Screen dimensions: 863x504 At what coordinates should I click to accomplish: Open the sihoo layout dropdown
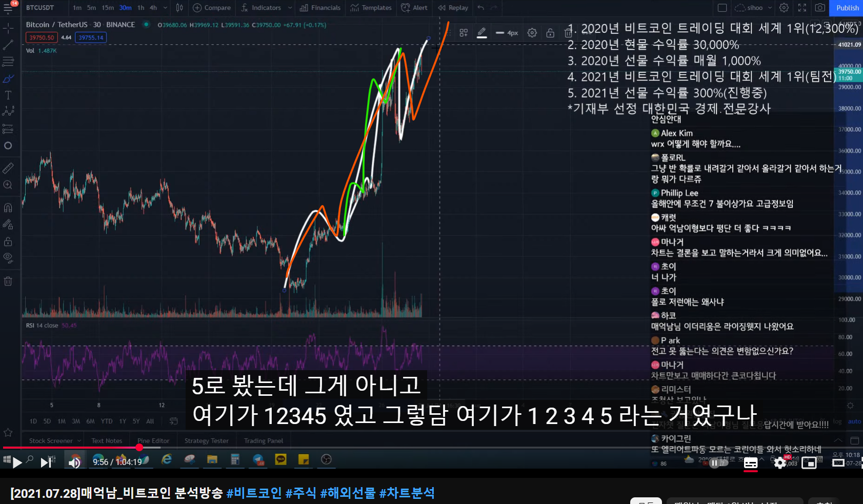tap(754, 8)
